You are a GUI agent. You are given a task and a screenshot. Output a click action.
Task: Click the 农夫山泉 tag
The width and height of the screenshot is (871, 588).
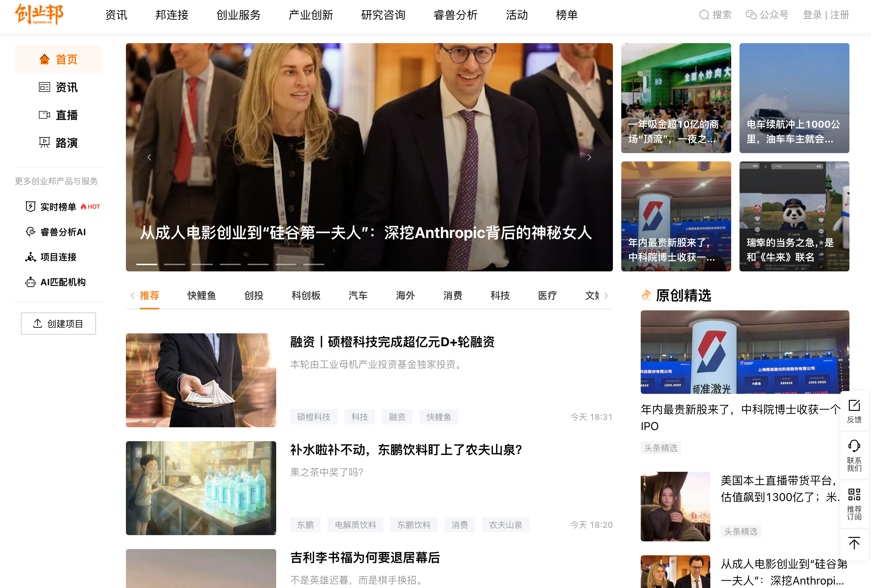pos(505,525)
